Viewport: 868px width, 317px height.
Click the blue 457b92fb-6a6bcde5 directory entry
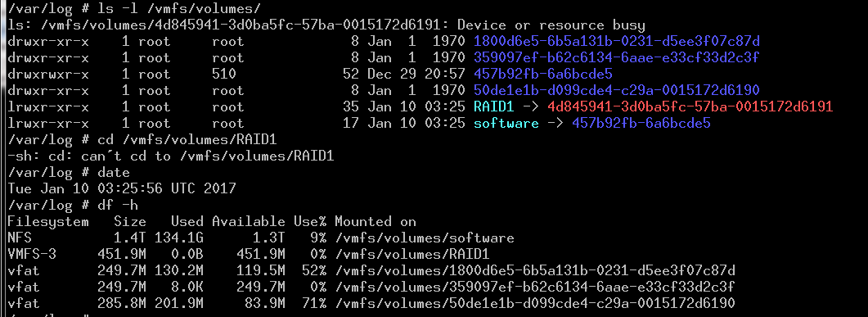click(543, 74)
